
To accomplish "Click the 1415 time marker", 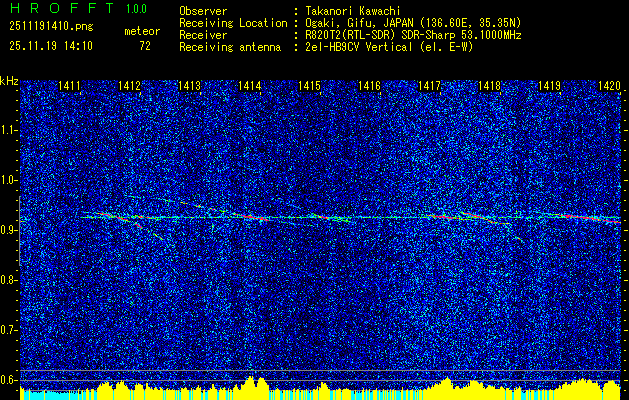I will [310, 85].
